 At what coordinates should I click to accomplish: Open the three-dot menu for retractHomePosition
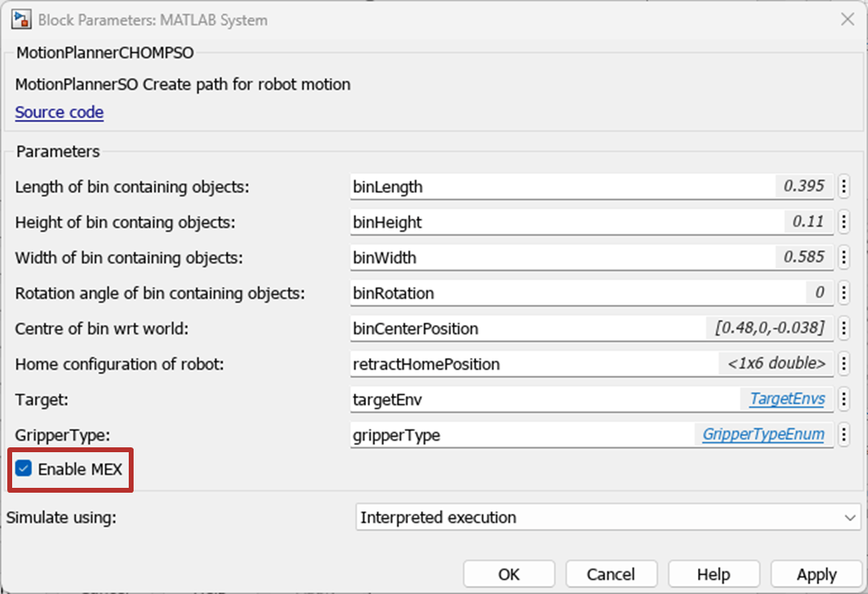(x=844, y=364)
